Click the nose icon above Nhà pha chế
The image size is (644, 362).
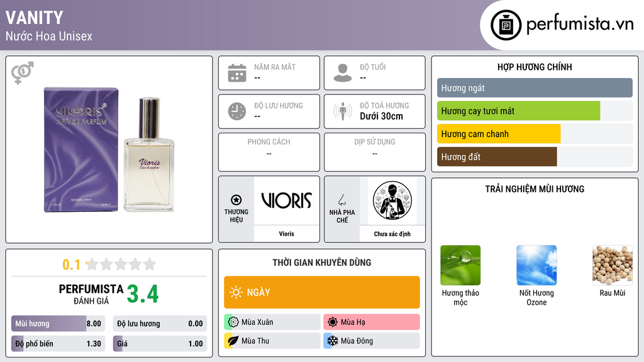[341, 200]
